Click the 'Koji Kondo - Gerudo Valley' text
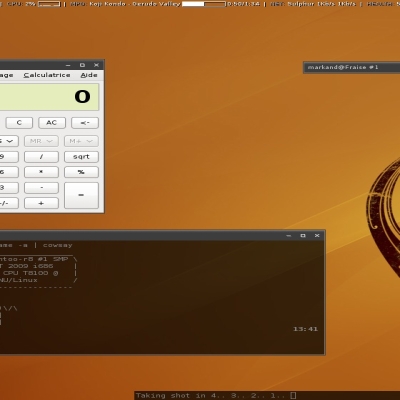The width and height of the screenshot is (400, 400). (135, 4)
